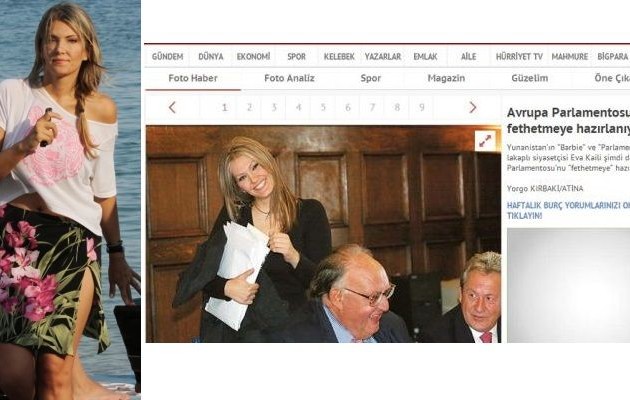Select gallery page 7
Viewport: 630px width, 400px height.
tap(372, 108)
